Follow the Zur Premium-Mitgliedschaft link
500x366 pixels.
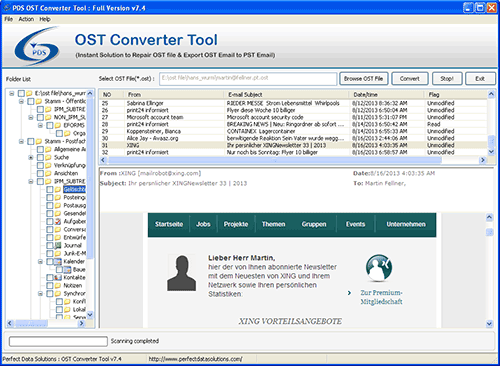coord(381,297)
